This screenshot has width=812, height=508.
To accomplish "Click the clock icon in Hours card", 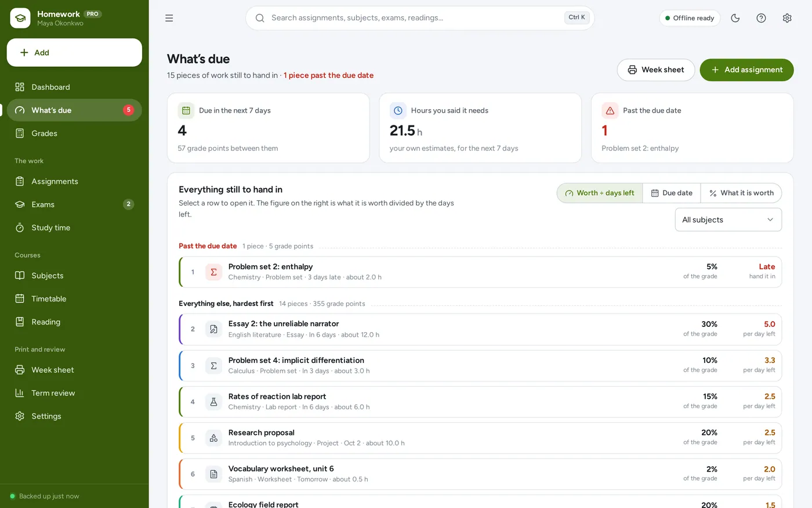I will [398, 110].
